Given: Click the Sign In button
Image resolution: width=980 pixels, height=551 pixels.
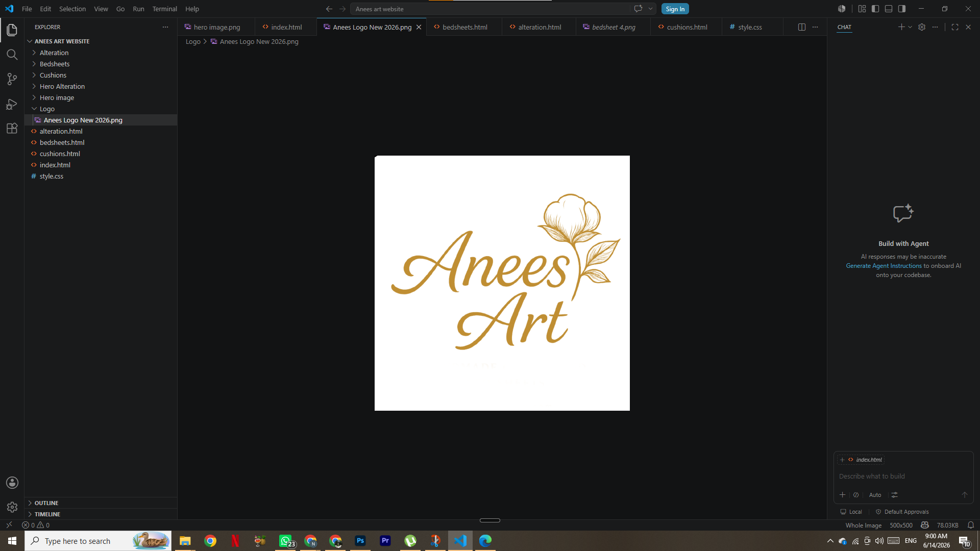Looking at the screenshot, I should (x=675, y=9).
